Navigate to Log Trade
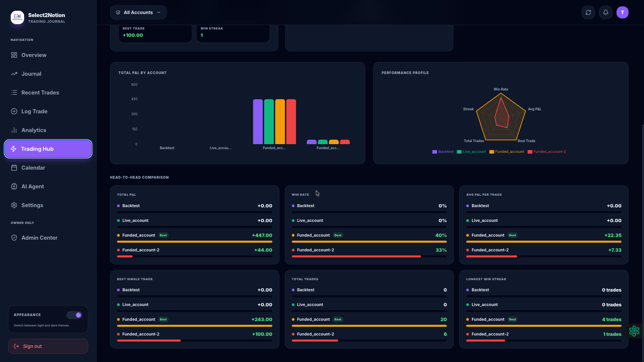The image size is (644, 362). click(x=48, y=111)
